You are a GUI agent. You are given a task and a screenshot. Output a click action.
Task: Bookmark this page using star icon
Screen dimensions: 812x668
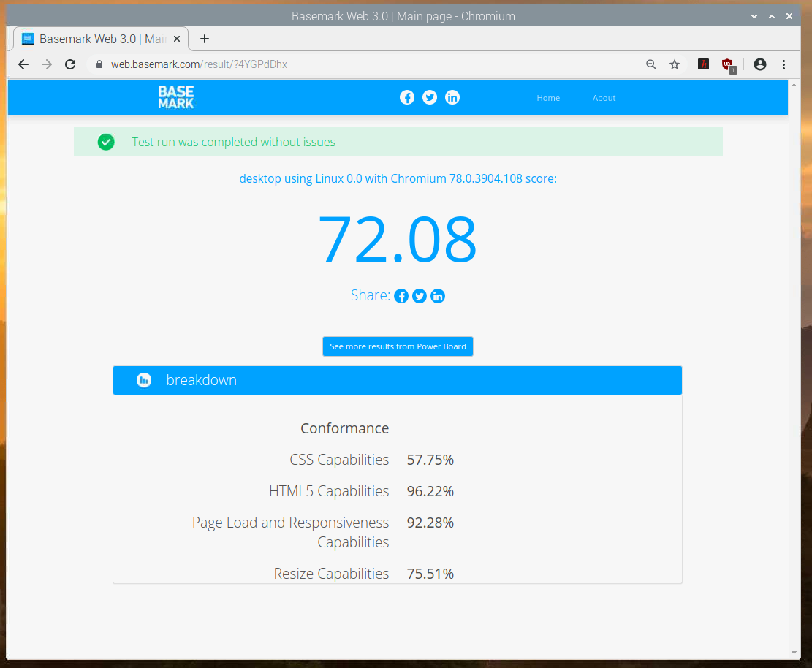click(x=675, y=64)
